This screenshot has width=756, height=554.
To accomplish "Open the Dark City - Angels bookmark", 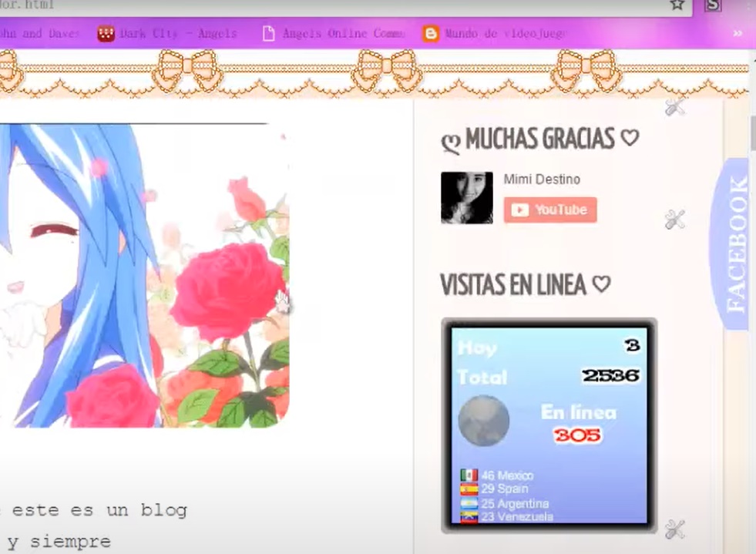I will click(x=166, y=33).
